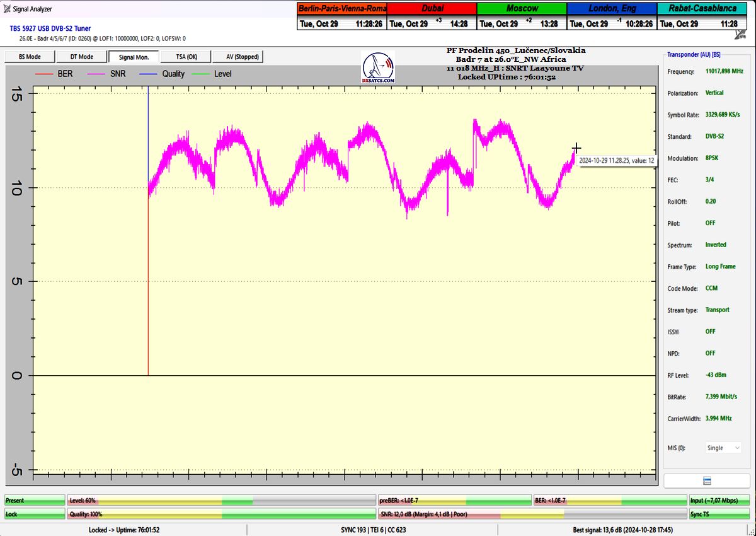
Task: Click the crosshair cursor marker on the graph
Action: tap(576, 148)
